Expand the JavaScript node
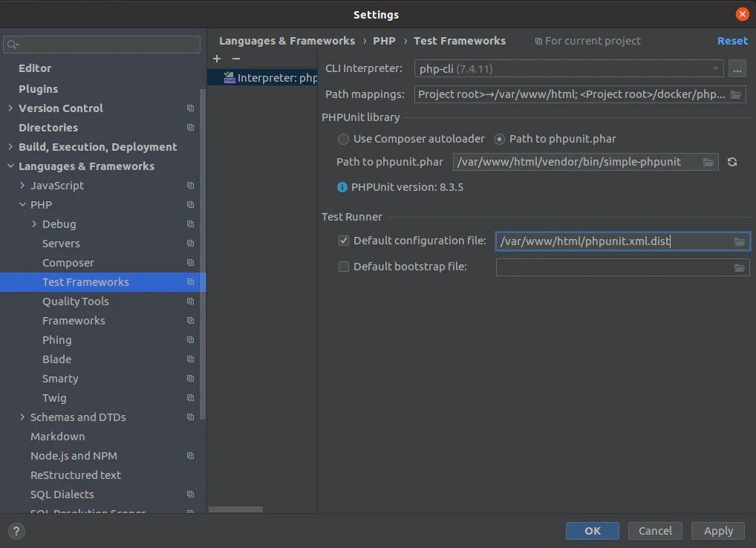Viewport: 756px width, 548px height. tap(22, 186)
